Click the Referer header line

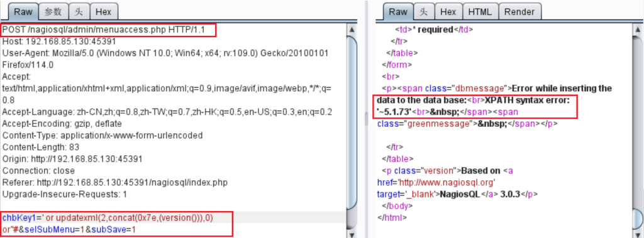(114, 182)
